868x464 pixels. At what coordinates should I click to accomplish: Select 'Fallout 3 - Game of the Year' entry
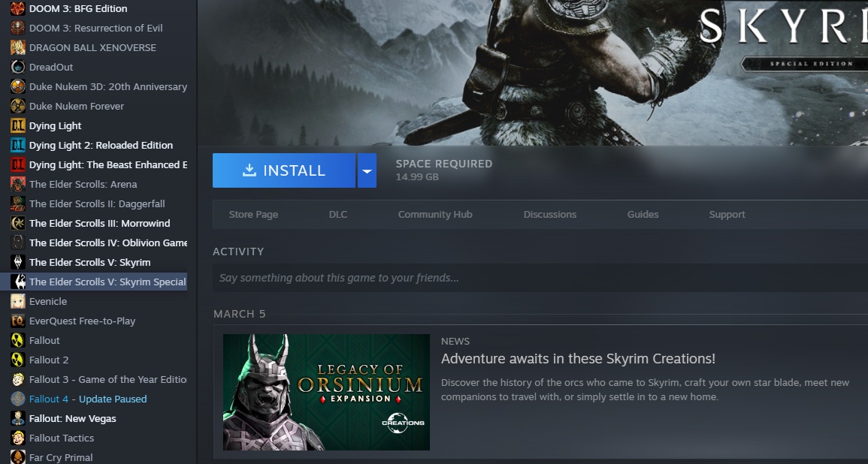[x=108, y=379]
